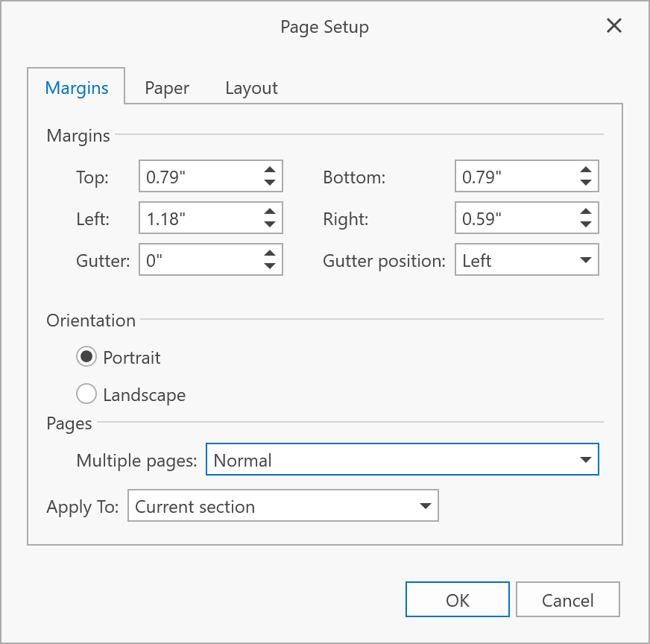
Task: Select the Portrait orientation radio button
Action: coord(86,357)
